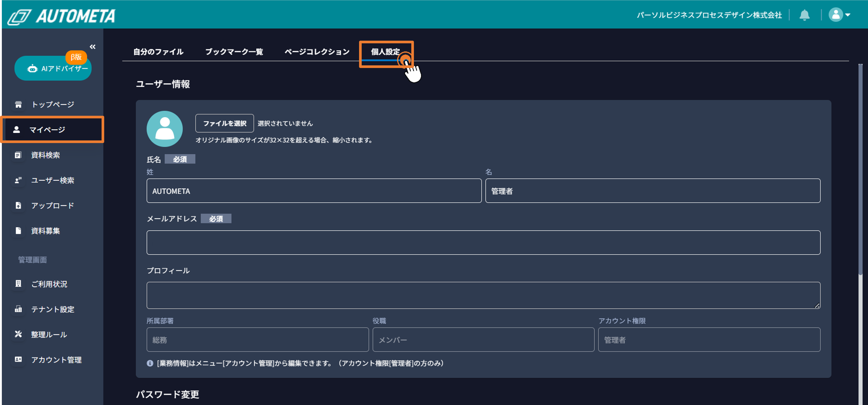868x405 pixels.
Task: Click the company name パーソルビジネスプロセスデザイン株式会社
Action: (x=709, y=15)
